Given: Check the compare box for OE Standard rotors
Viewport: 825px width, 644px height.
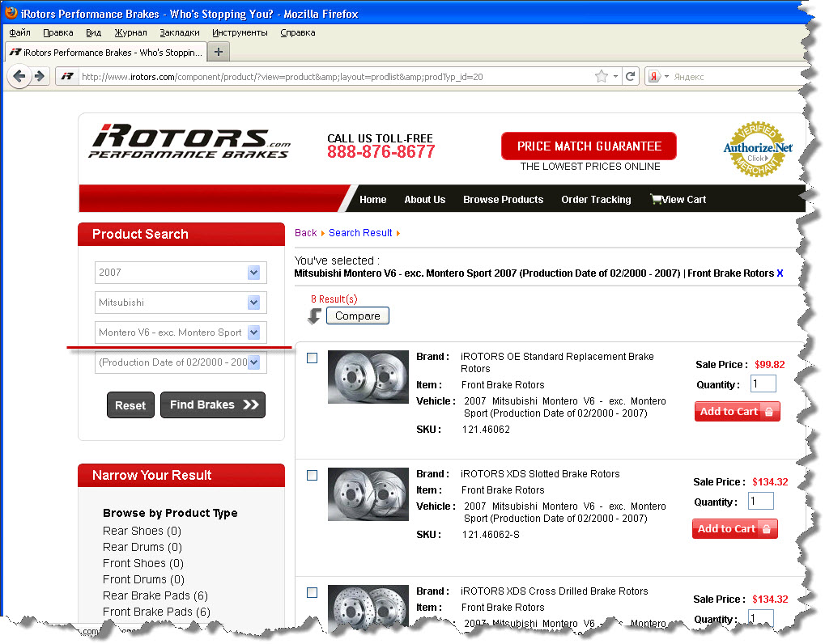Looking at the screenshot, I should point(313,358).
